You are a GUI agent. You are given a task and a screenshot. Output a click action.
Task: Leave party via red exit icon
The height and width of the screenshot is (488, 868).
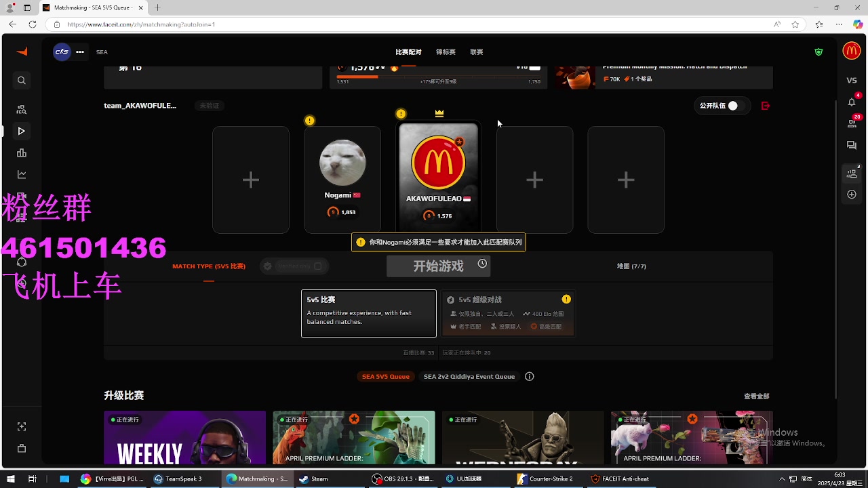766,106
